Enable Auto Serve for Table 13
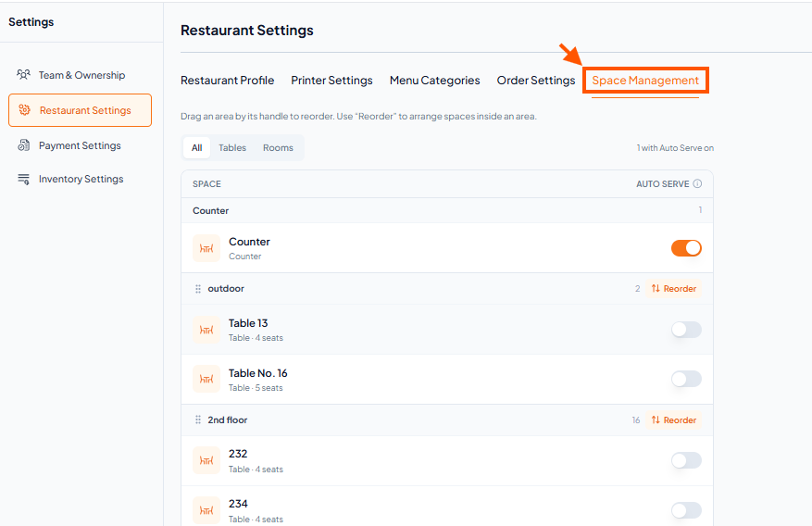This screenshot has height=526, width=812. point(686,330)
